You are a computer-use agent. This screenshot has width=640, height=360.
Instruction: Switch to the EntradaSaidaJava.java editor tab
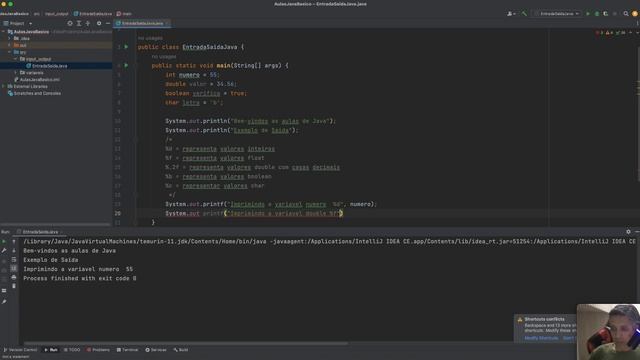pyautogui.click(x=142, y=24)
